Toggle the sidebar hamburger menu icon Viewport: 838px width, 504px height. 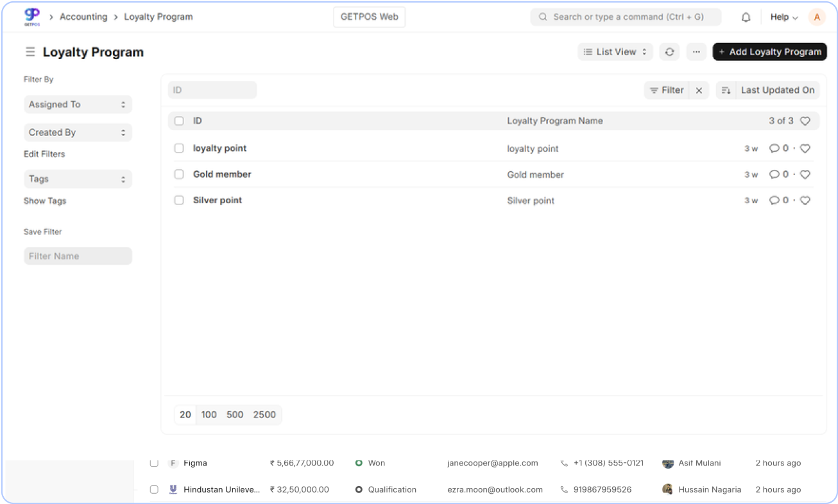pos(30,52)
